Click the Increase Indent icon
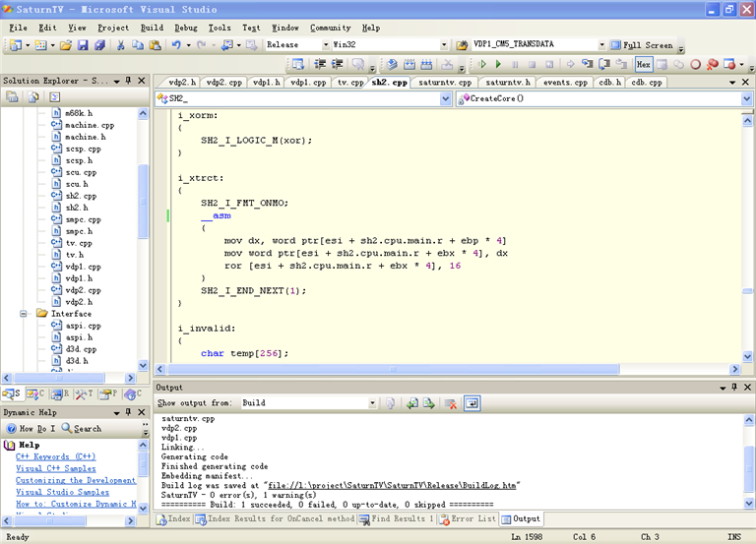The width and height of the screenshot is (756, 544). (x=337, y=64)
